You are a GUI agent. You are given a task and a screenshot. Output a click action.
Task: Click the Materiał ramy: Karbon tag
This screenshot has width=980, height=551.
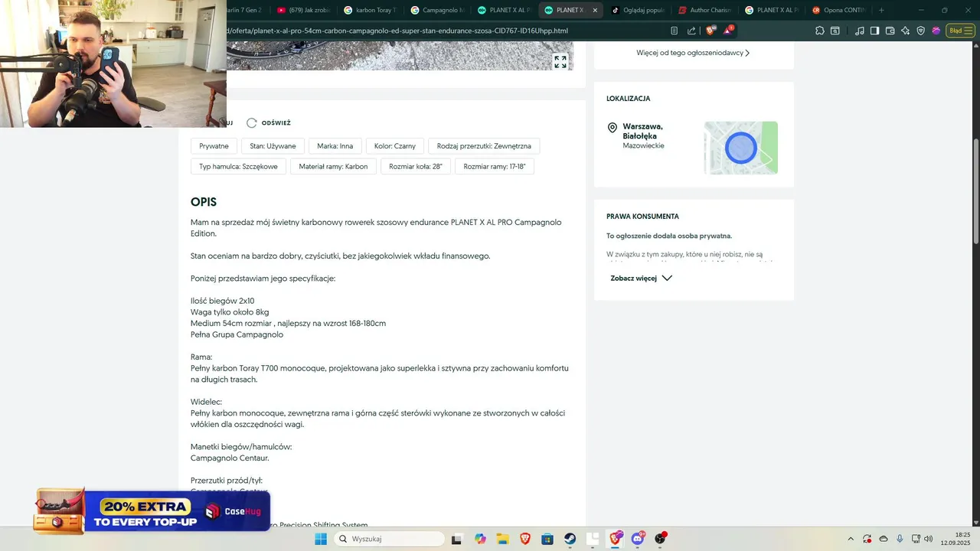[x=333, y=166]
